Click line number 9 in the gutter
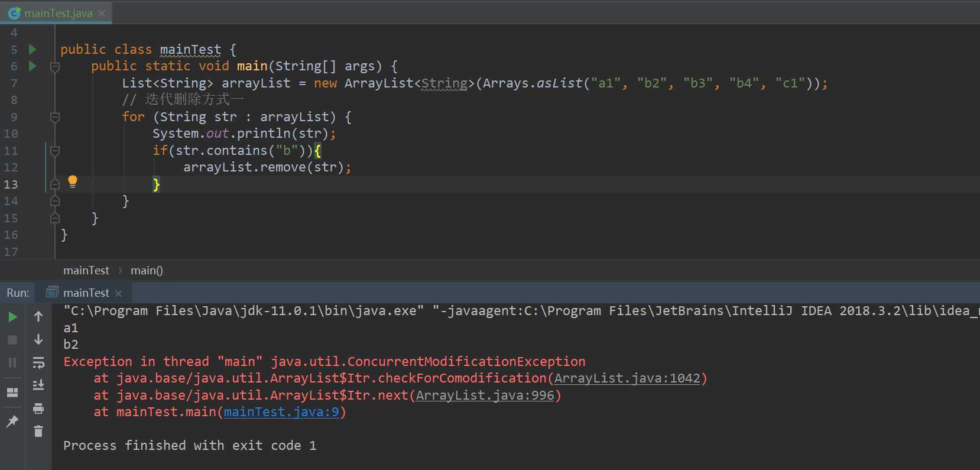This screenshot has height=470, width=980. pyautogui.click(x=14, y=117)
